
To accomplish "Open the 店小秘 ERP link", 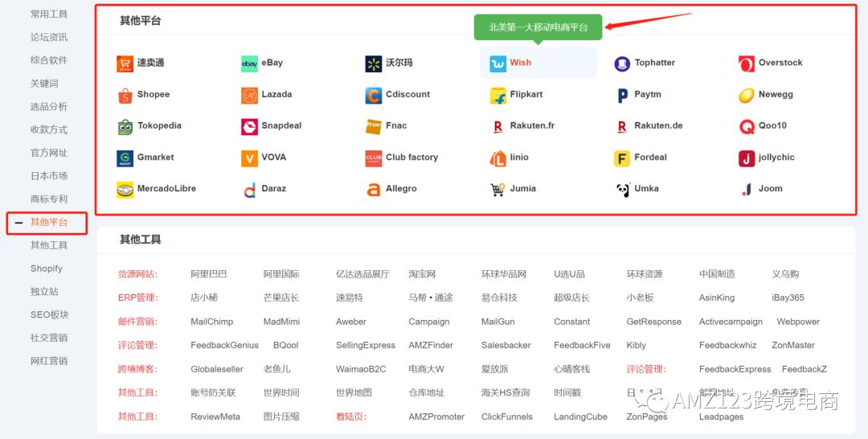I will point(204,297).
